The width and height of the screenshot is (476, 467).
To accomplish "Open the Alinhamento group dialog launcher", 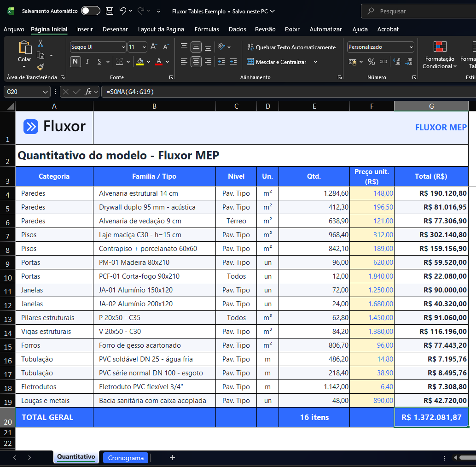I will click(340, 77).
